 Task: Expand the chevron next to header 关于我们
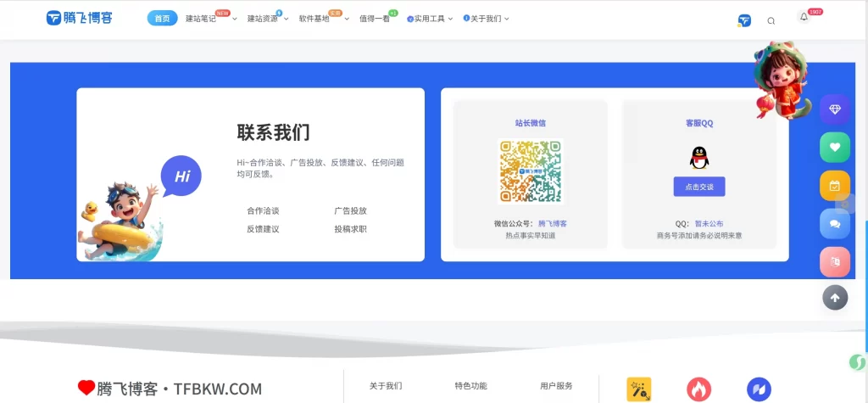507,20
